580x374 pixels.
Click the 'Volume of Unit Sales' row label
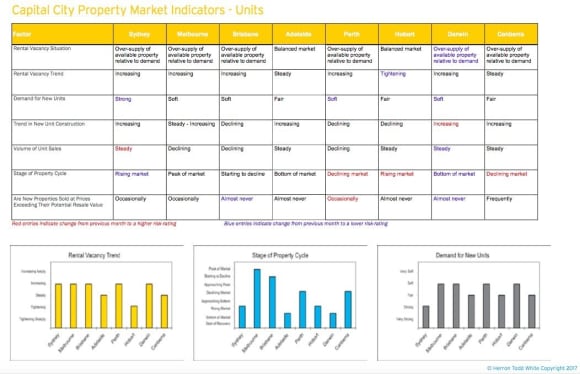point(37,148)
